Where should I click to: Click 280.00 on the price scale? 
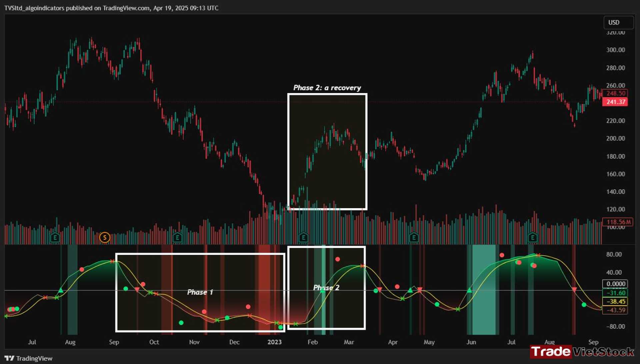(x=616, y=68)
